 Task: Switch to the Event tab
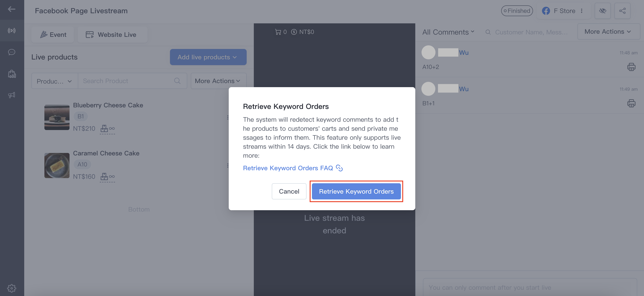tap(53, 35)
